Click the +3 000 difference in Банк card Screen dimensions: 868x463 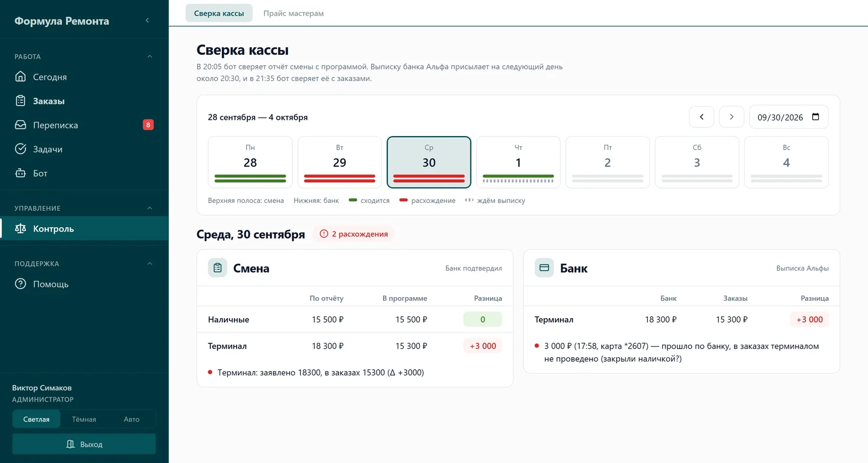(809, 319)
